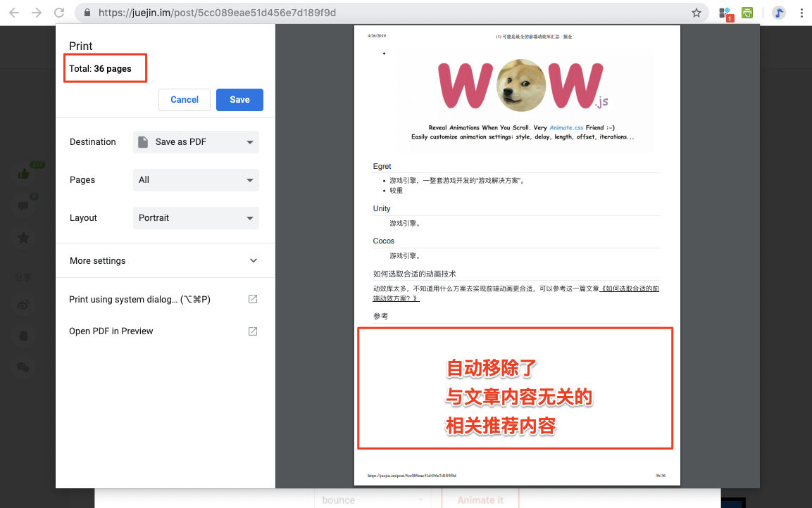Viewport: 812px width, 508px height.
Task: Share the article to Weibo
Action: coord(23,303)
